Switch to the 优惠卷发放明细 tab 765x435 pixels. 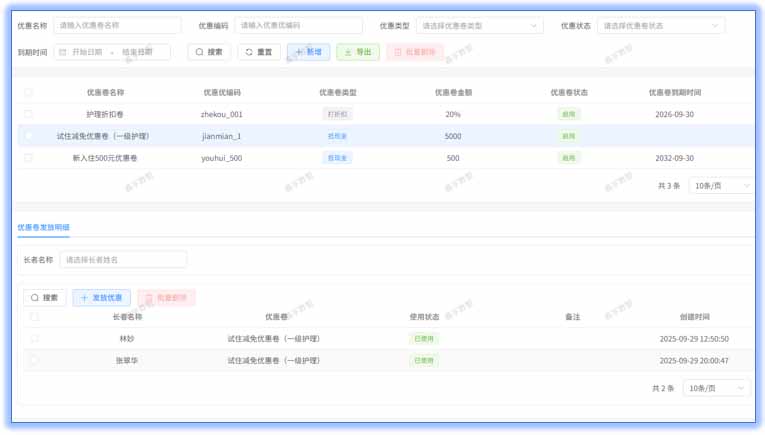(x=43, y=228)
